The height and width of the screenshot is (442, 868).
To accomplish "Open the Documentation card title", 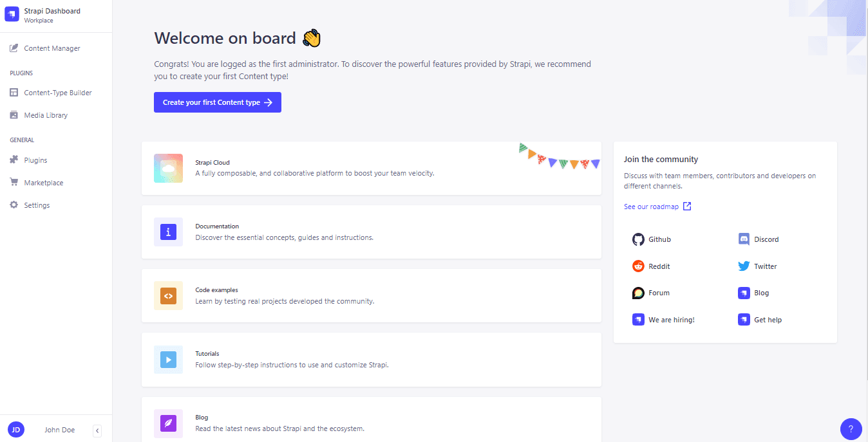I will [x=217, y=226].
